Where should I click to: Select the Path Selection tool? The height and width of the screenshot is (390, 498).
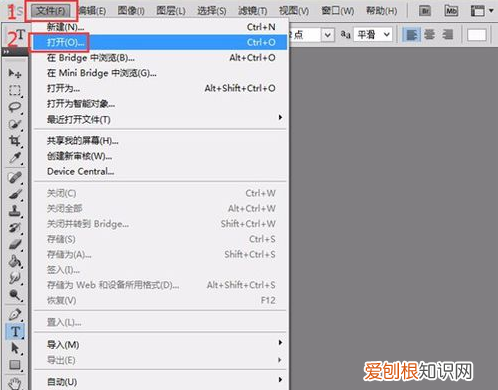coord(15,348)
